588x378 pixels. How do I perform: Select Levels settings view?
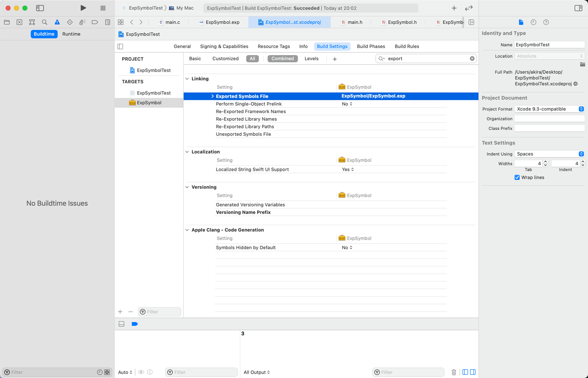[311, 59]
